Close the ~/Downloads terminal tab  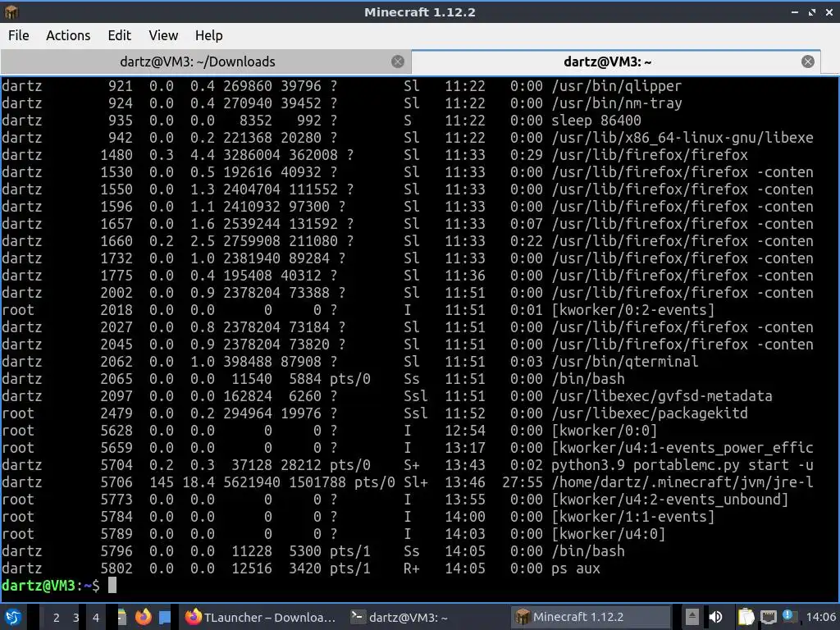tap(398, 62)
